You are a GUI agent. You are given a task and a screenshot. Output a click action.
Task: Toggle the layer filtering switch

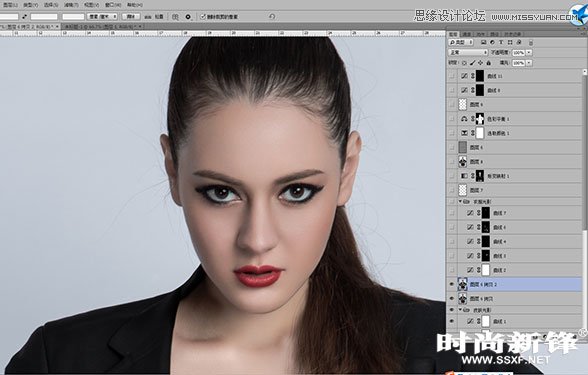tap(531, 43)
